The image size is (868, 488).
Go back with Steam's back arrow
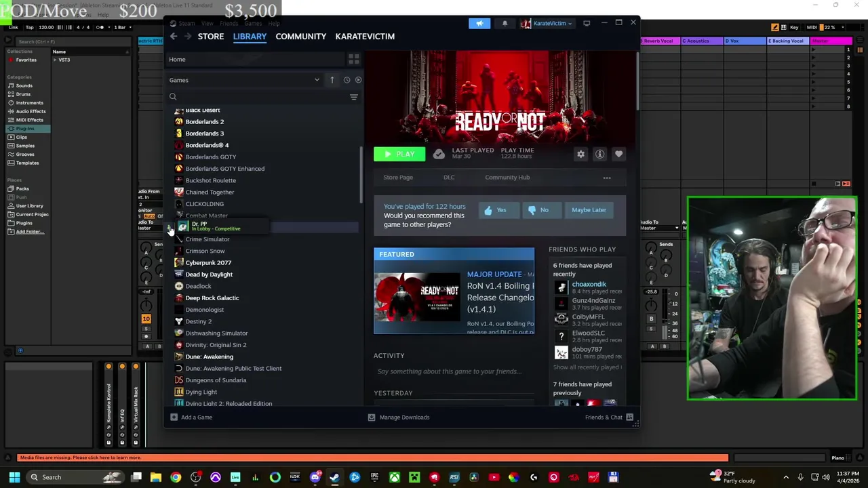pos(174,36)
